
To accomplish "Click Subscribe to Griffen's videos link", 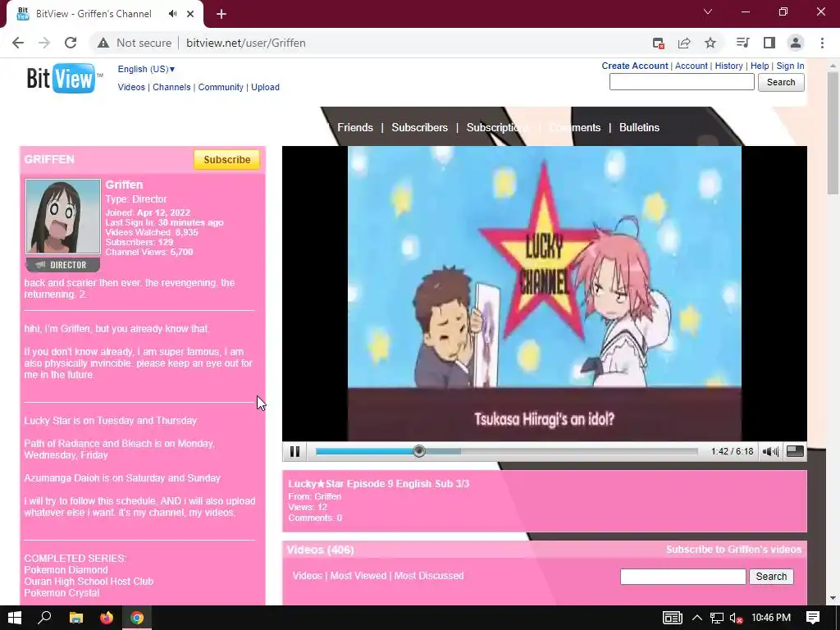I will [733, 550].
